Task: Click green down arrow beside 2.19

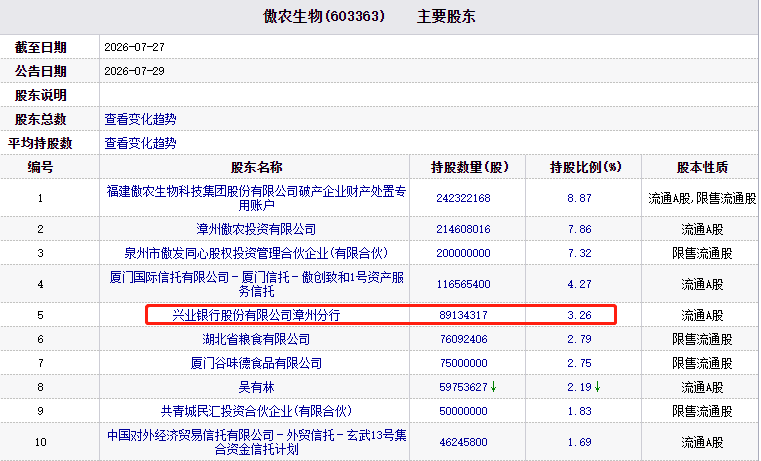Action: (x=597, y=387)
